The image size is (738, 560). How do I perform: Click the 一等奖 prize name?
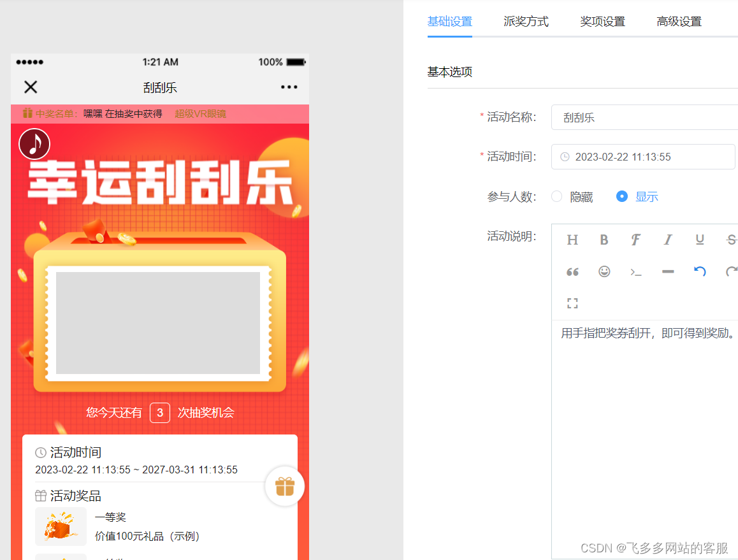(x=111, y=517)
